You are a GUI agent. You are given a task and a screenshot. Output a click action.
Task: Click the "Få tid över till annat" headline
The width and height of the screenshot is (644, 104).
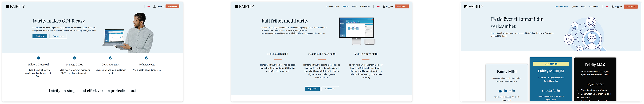[x=517, y=23]
